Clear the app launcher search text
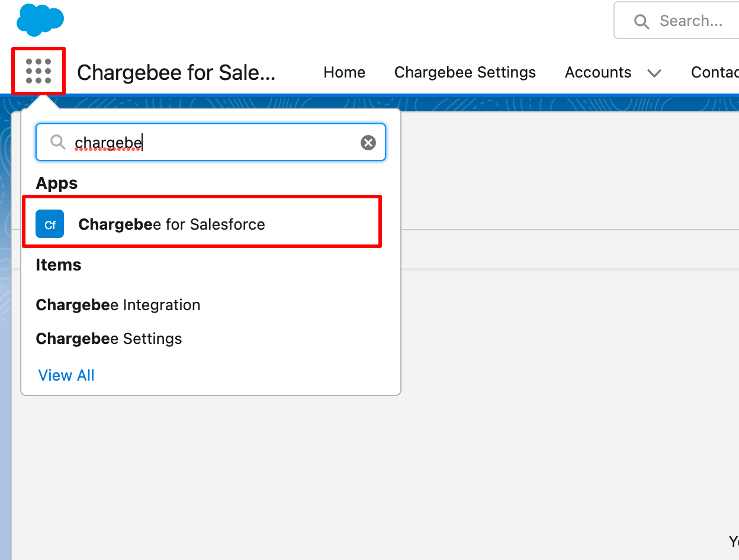The height and width of the screenshot is (560, 739). (x=368, y=143)
